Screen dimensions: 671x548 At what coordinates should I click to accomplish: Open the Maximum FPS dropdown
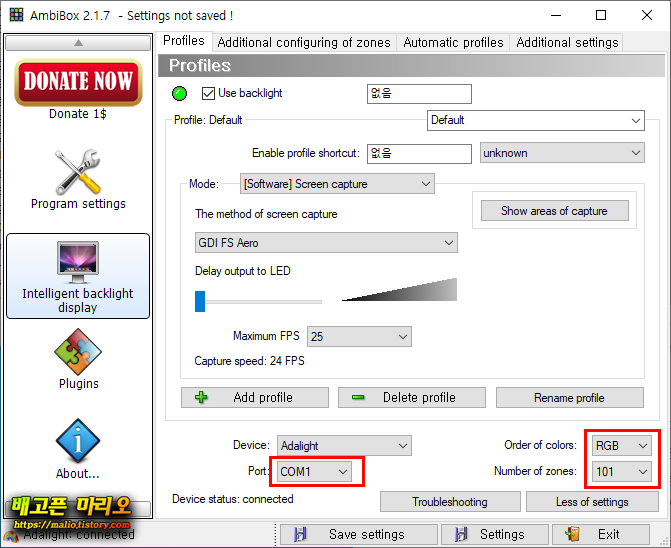[359, 336]
